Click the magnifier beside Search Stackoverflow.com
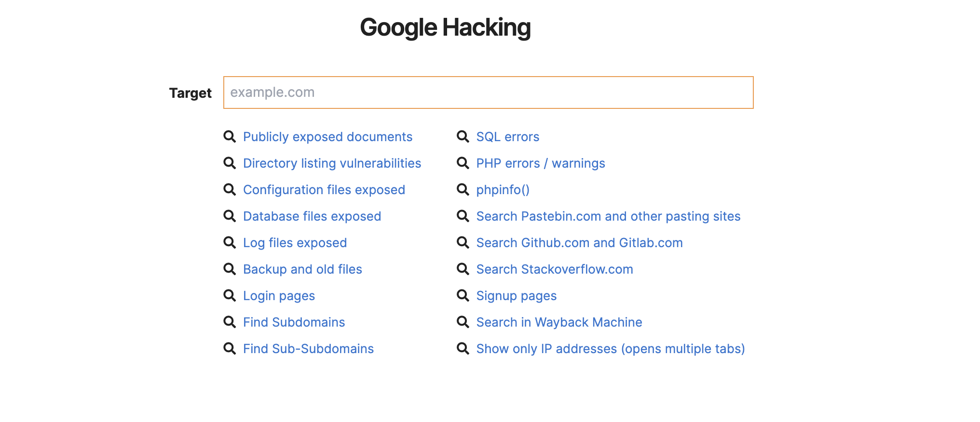 [463, 269]
